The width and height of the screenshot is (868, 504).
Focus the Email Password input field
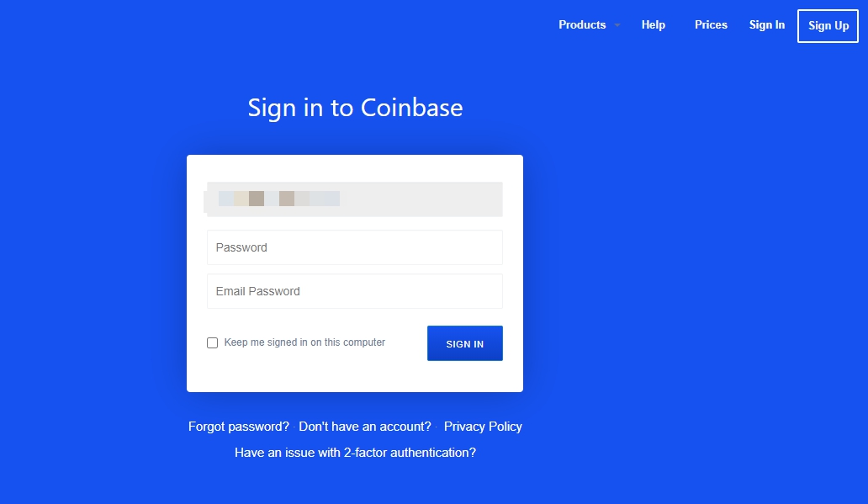point(354,291)
